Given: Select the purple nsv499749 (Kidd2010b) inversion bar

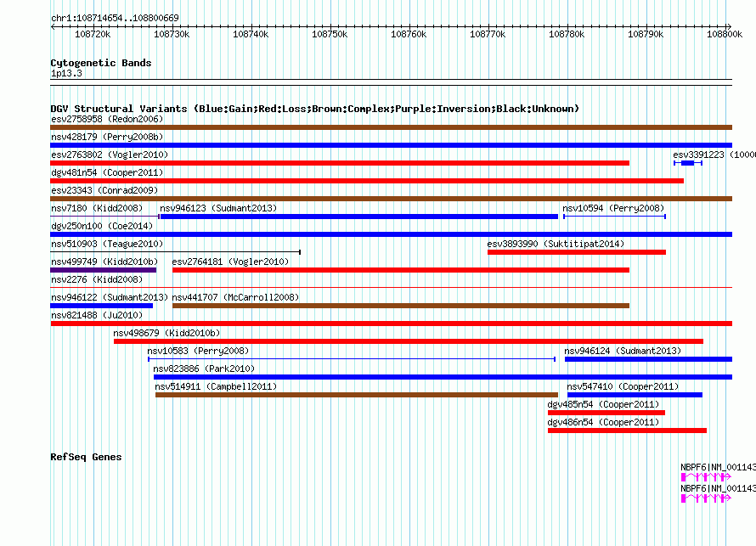Looking at the screenshot, I should point(103,270).
